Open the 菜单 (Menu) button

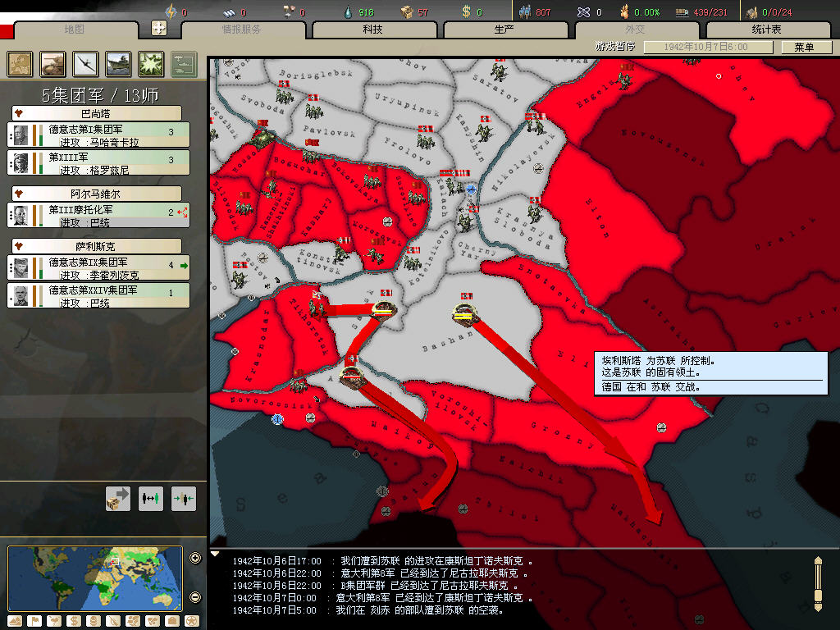click(804, 47)
